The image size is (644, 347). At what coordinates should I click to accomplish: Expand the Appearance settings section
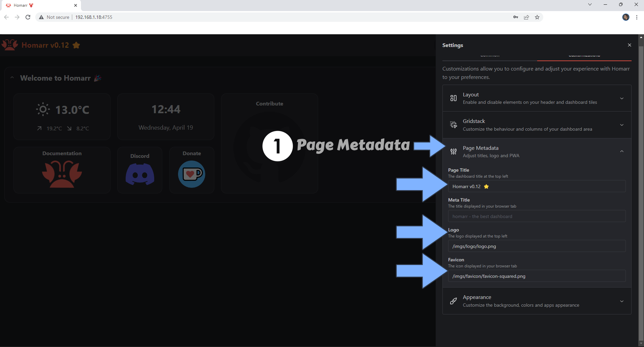coord(536,301)
